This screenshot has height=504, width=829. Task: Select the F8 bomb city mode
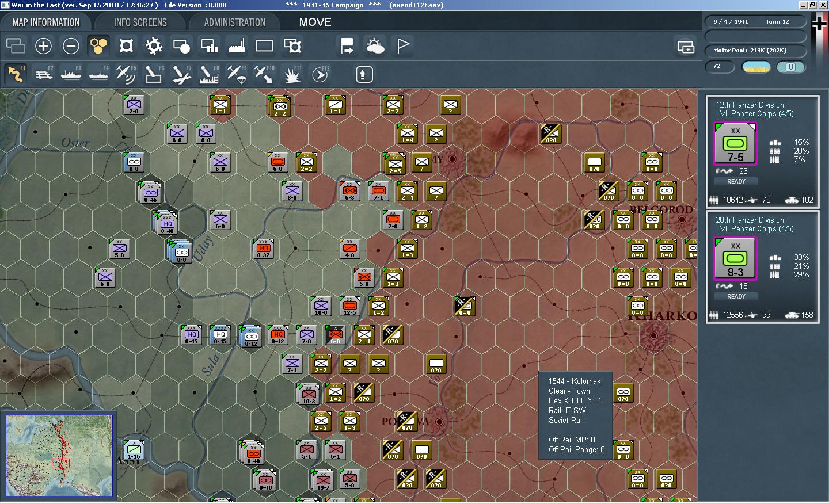point(209,74)
